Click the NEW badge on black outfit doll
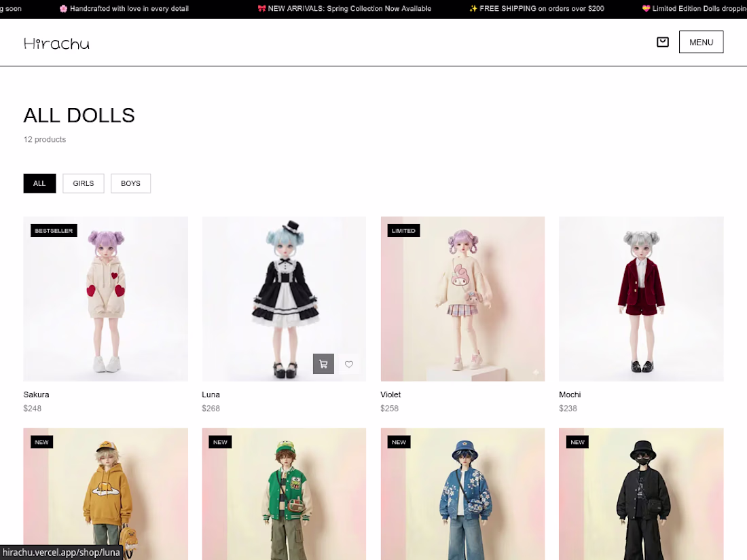 tap(577, 442)
